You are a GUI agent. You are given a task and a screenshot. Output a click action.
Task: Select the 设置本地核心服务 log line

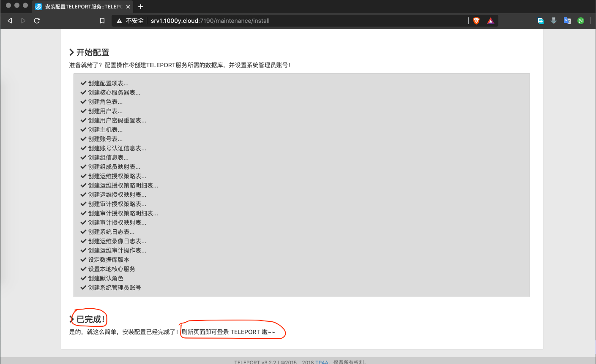[x=108, y=269]
